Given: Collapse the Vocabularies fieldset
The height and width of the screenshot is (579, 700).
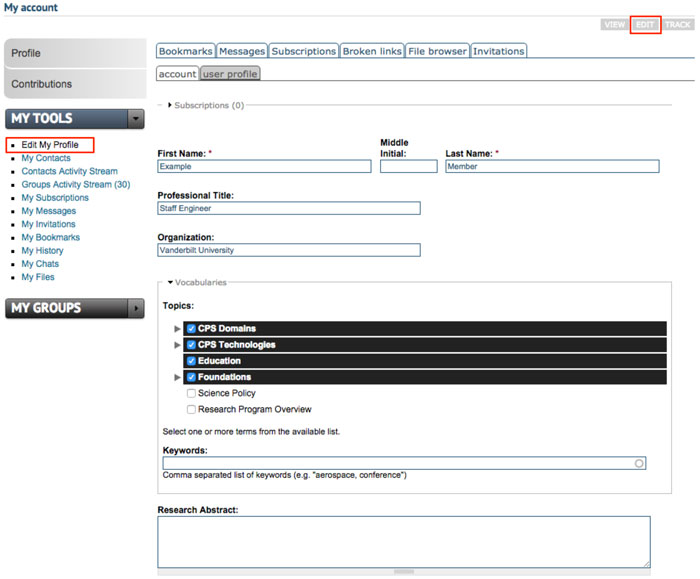Looking at the screenshot, I should (x=170, y=283).
